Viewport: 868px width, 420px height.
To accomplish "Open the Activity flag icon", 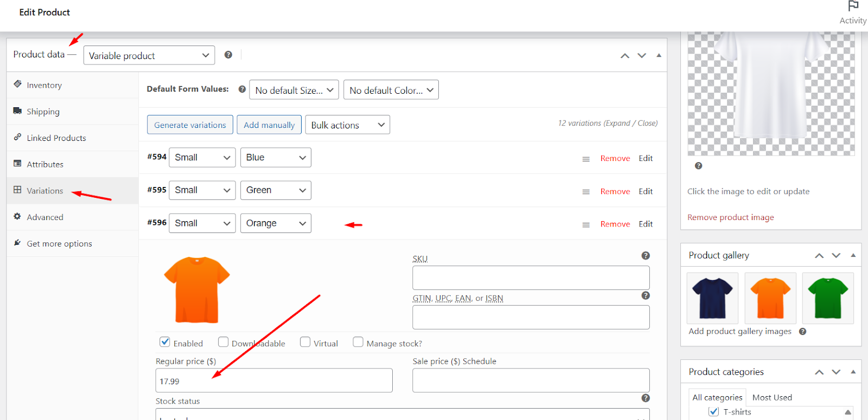I will coord(853,6).
